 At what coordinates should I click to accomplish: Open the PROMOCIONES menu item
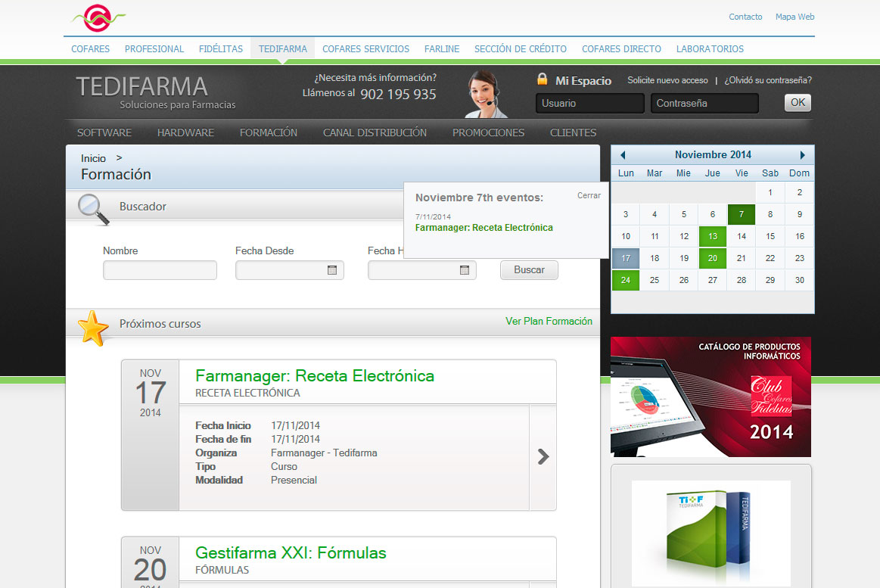pos(488,132)
